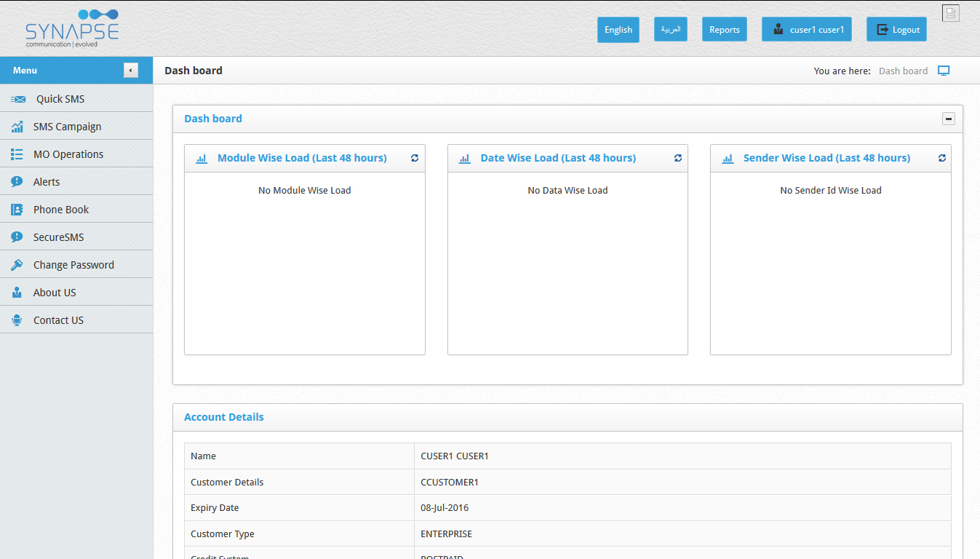Refresh the Module Wise Load panel
The width and height of the screenshot is (980, 559).
pyautogui.click(x=415, y=158)
